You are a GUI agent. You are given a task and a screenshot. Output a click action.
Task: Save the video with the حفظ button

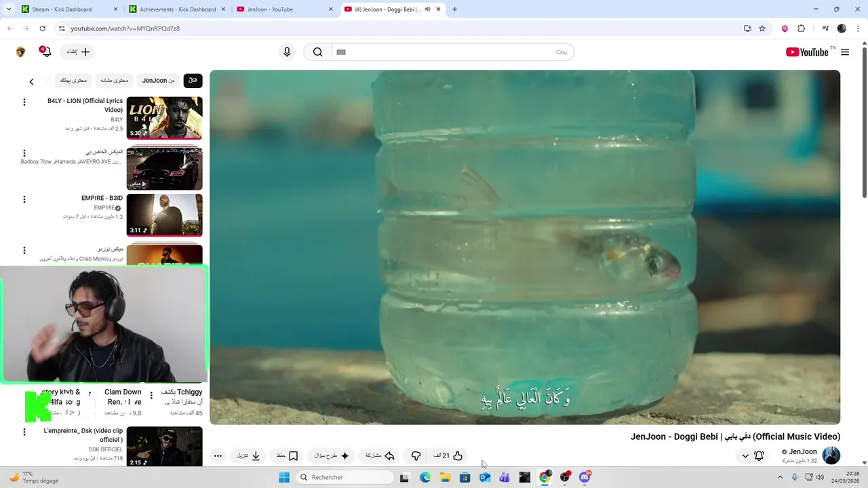[287, 455]
